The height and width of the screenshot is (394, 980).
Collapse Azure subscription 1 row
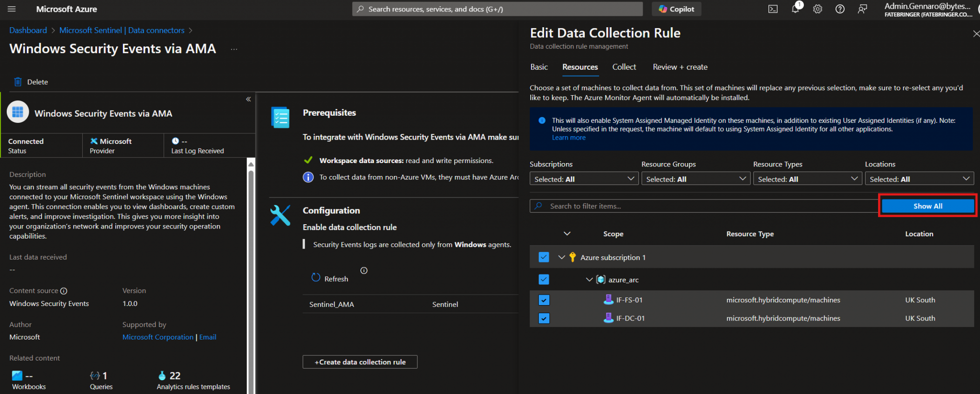pyautogui.click(x=562, y=257)
